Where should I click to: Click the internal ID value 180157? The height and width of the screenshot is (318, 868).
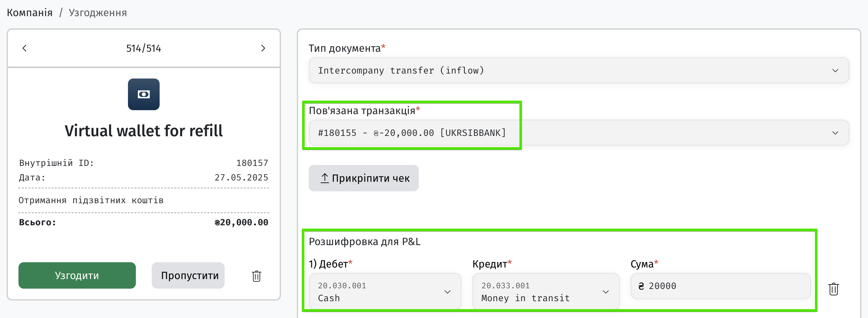tap(252, 163)
